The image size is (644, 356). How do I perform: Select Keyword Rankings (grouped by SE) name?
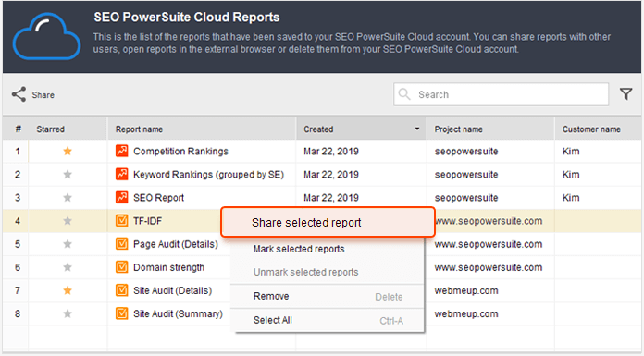tap(208, 174)
